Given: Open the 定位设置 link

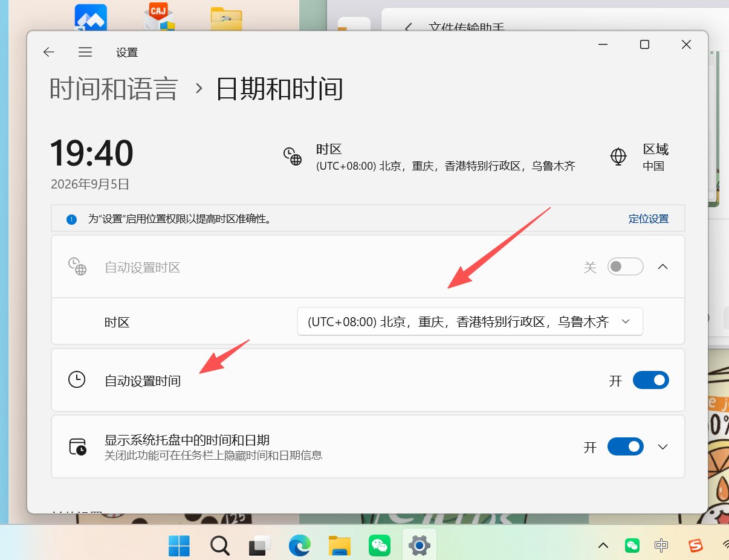Looking at the screenshot, I should pos(649,219).
